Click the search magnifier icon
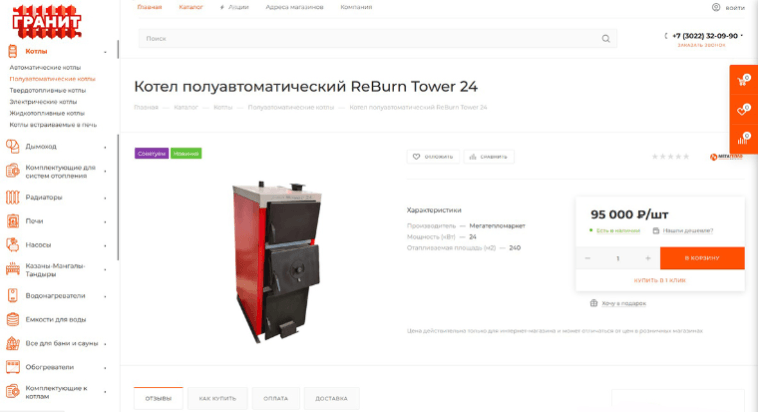This screenshot has width=758, height=413. (605, 39)
